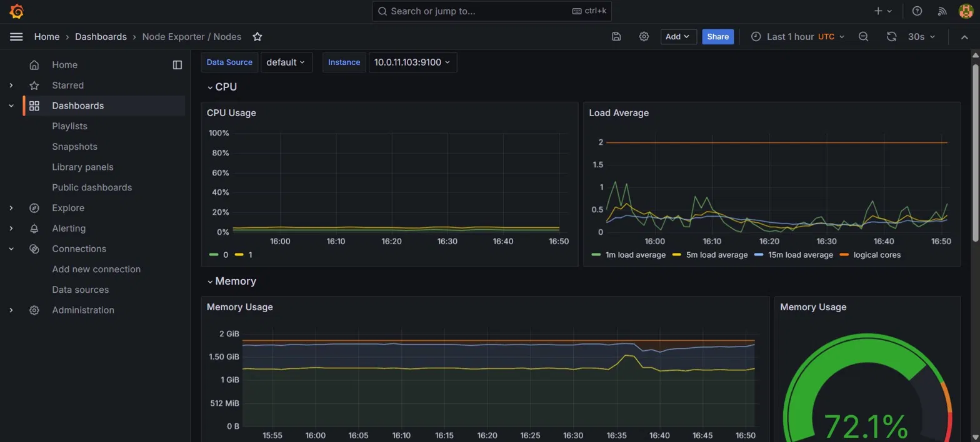980x442 pixels.
Task: Open Add new connection in sidebar
Action: [x=96, y=269]
